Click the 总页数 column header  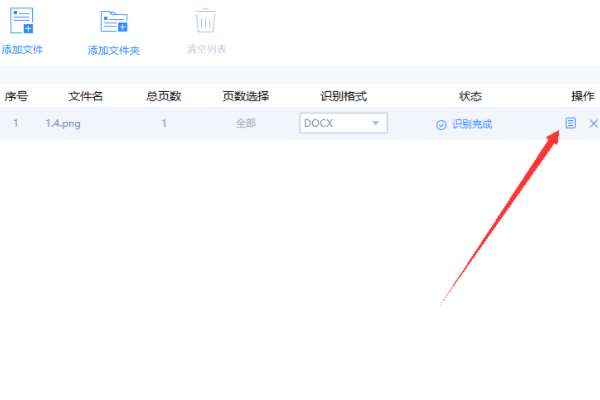pos(163,96)
